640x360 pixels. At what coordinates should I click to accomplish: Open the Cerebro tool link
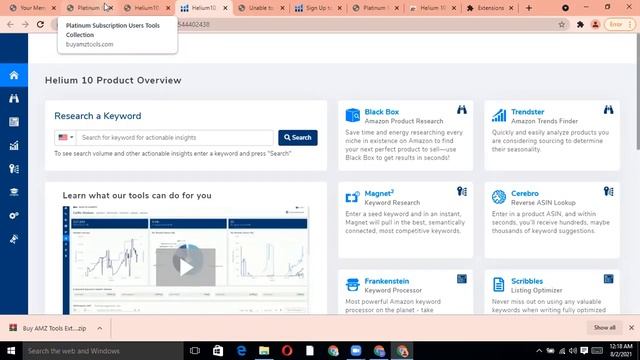(525, 193)
